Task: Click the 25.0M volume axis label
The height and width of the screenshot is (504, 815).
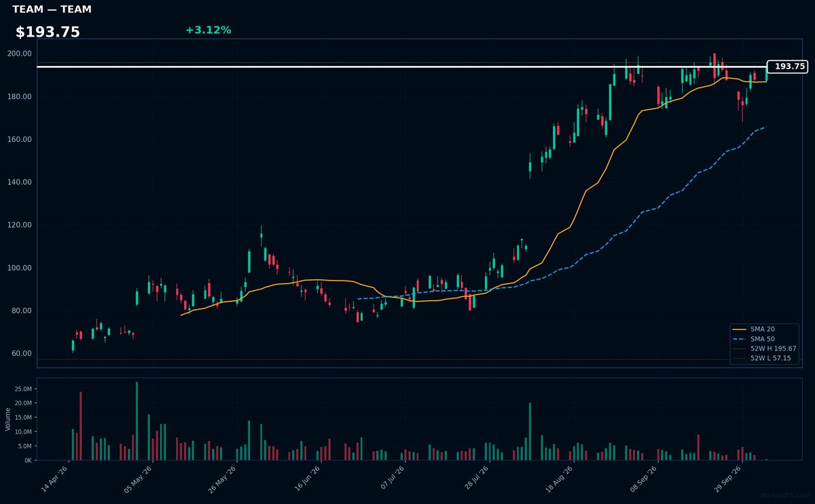Action: tap(22, 389)
